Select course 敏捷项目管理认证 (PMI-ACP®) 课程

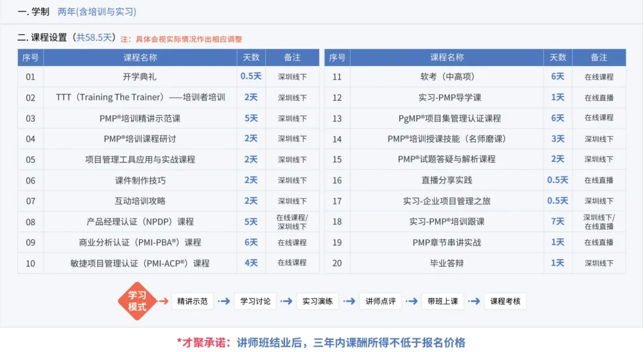[x=140, y=263]
